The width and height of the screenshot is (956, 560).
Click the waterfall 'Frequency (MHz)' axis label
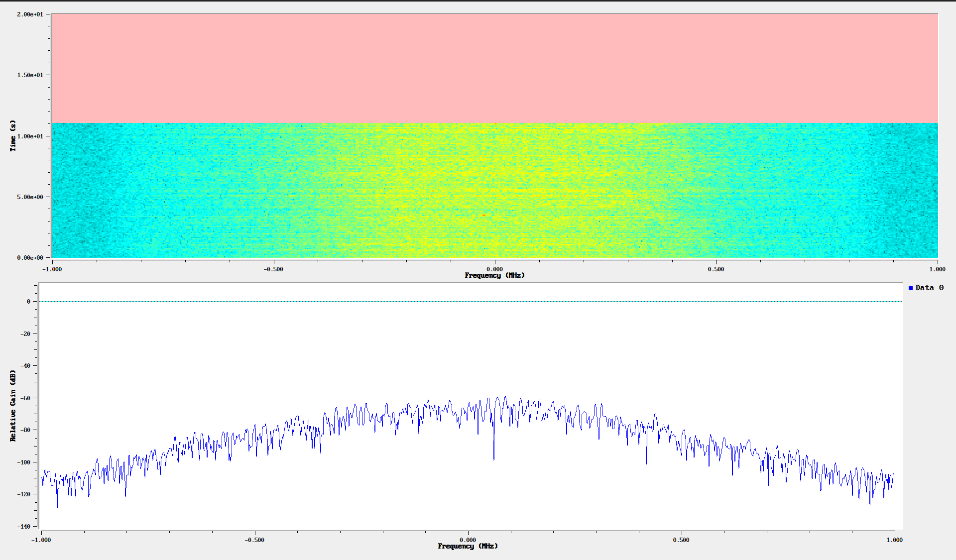click(495, 275)
